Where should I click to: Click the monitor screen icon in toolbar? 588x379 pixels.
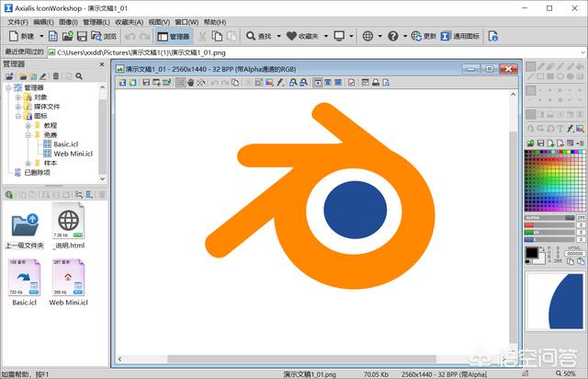click(339, 36)
